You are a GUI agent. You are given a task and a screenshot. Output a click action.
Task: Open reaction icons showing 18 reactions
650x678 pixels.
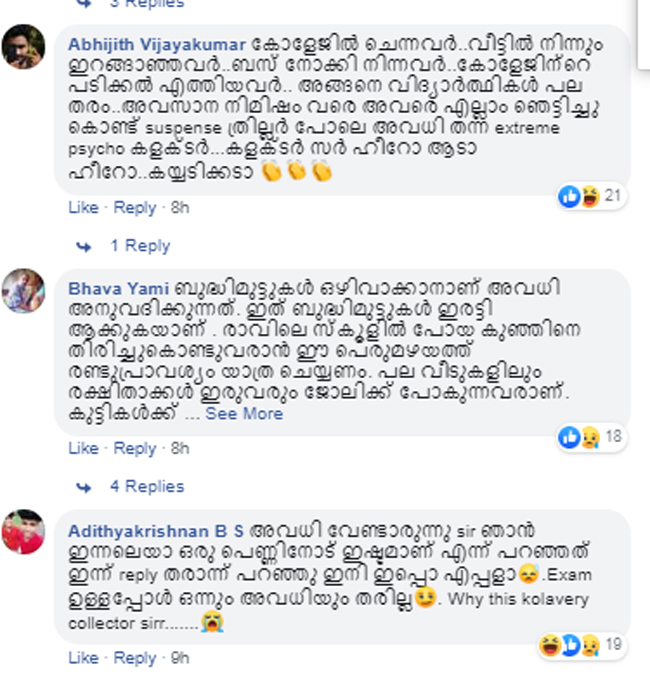point(590,437)
